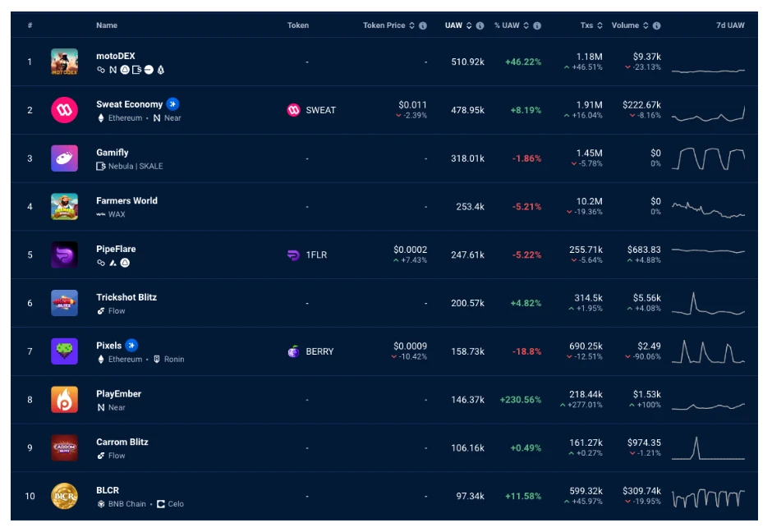Open the Trickshot Blitz name link

(126, 297)
